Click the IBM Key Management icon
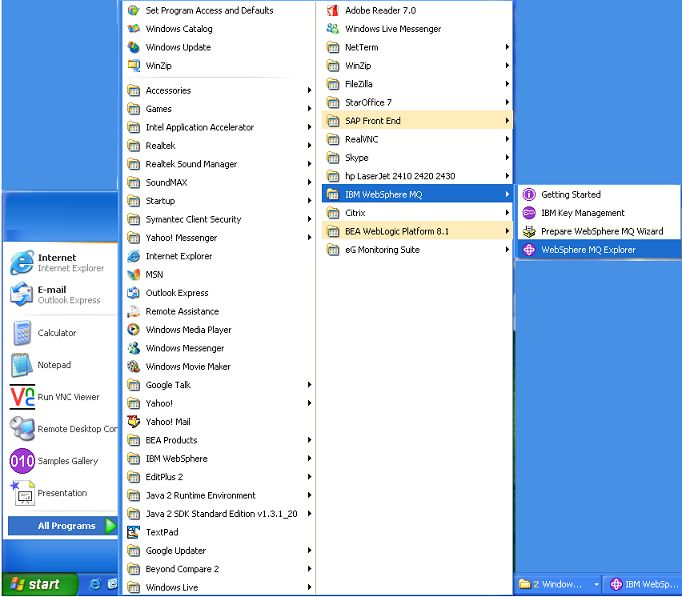The image size is (682, 597). click(529, 213)
